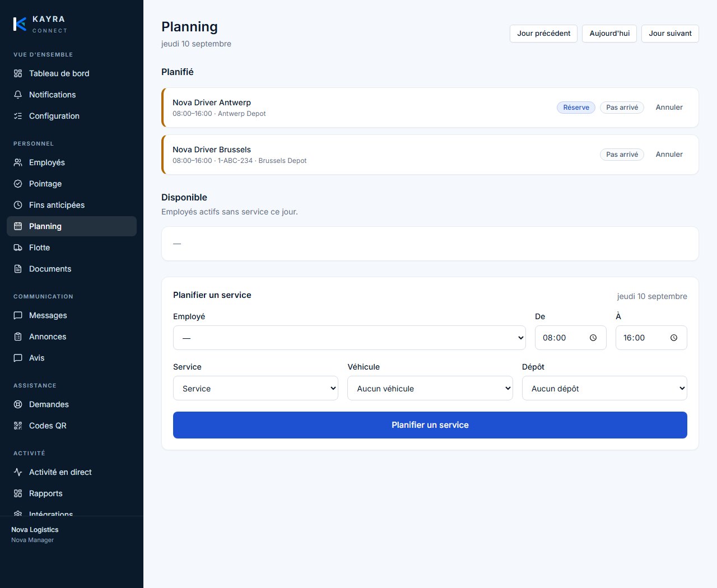Click Aujourd'hui button

point(609,34)
